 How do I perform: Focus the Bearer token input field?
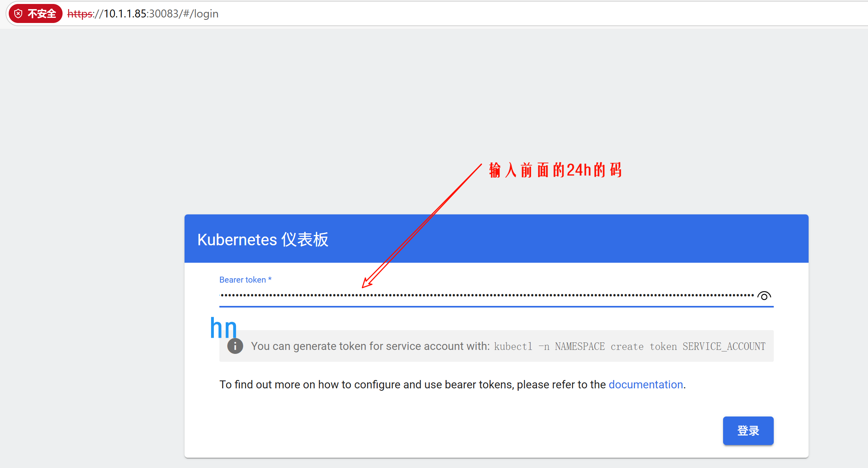tap(487, 296)
